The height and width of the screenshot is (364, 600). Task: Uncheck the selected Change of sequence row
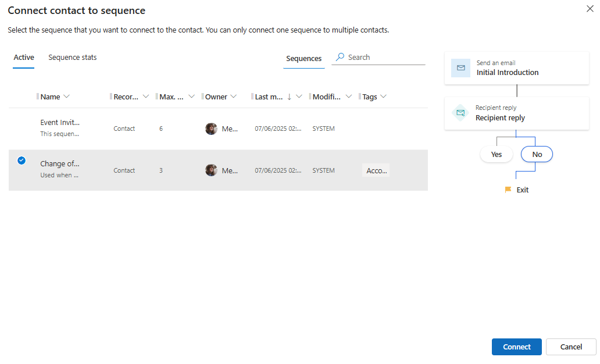(22, 160)
